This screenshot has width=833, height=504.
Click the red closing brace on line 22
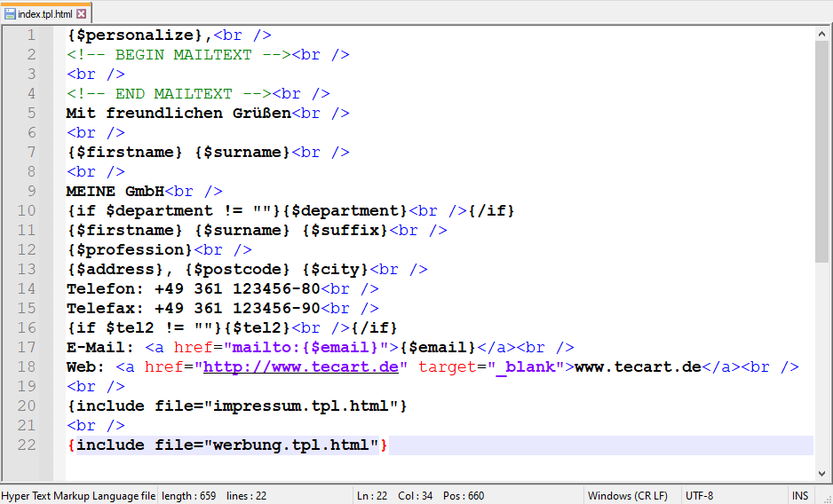[x=384, y=445]
